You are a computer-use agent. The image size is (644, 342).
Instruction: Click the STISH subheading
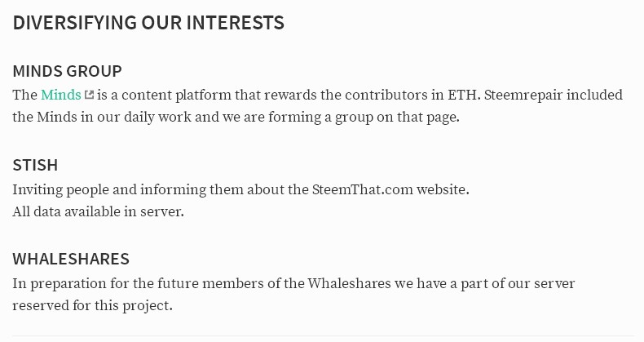pos(35,165)
